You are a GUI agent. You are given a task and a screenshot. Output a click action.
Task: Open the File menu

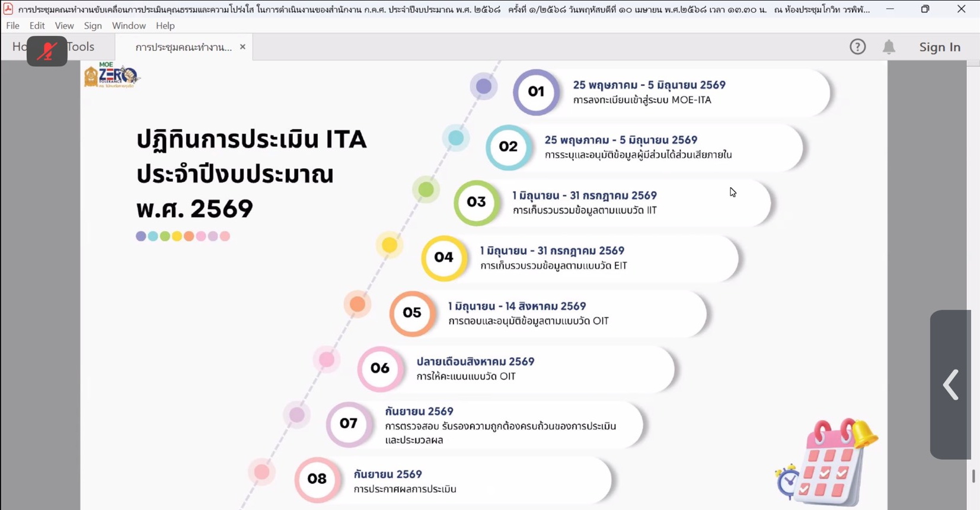(12, 25)
